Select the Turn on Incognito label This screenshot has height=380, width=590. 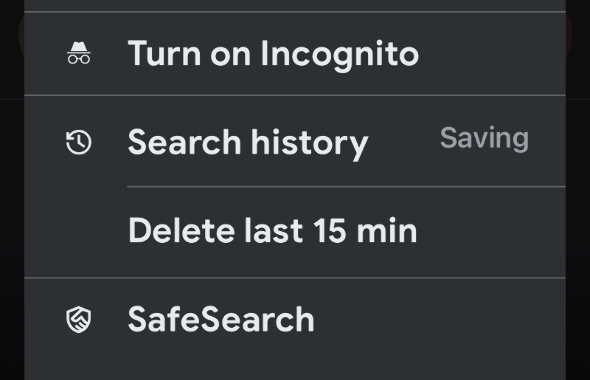pyautogui.click(x=273, y=54)
